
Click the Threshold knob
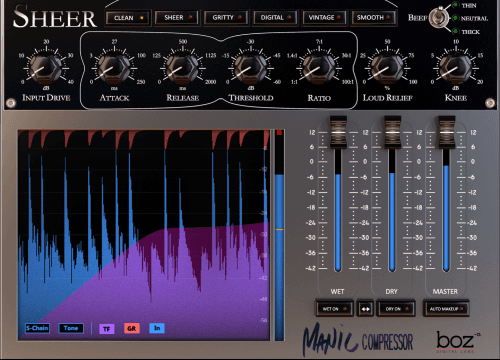[x=251, y=68]
